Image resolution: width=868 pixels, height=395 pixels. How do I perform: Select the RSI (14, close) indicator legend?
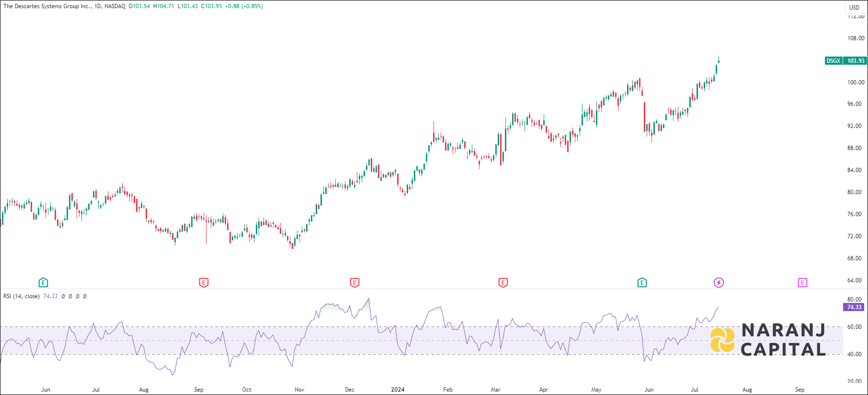tap(22, 296)
